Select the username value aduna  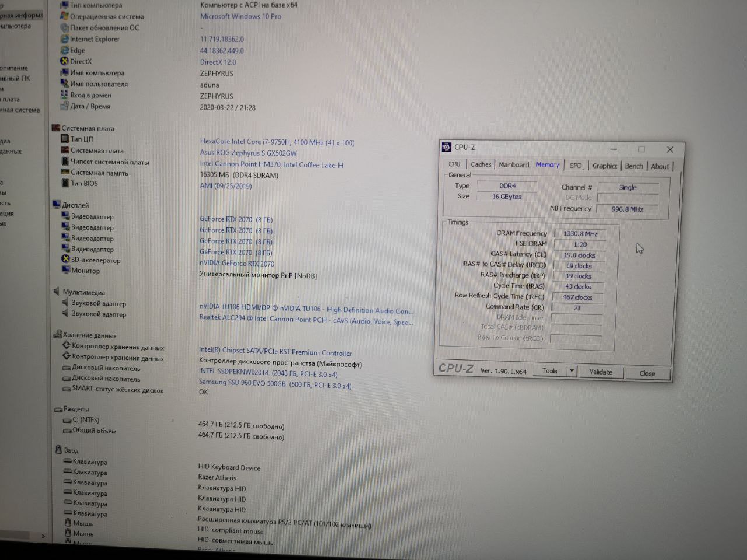point(210,85)
